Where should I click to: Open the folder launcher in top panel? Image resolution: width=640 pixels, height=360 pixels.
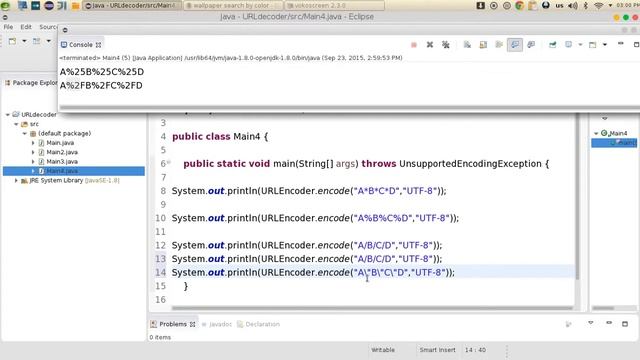(x=75, y=6)
